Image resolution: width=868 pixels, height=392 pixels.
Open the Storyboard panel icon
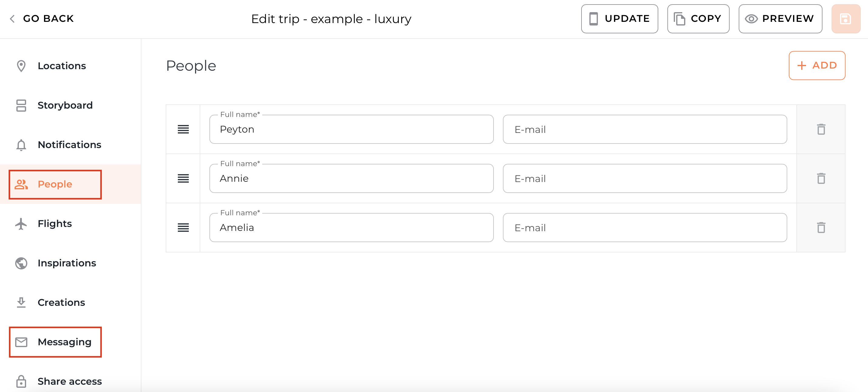coord(21,105)
